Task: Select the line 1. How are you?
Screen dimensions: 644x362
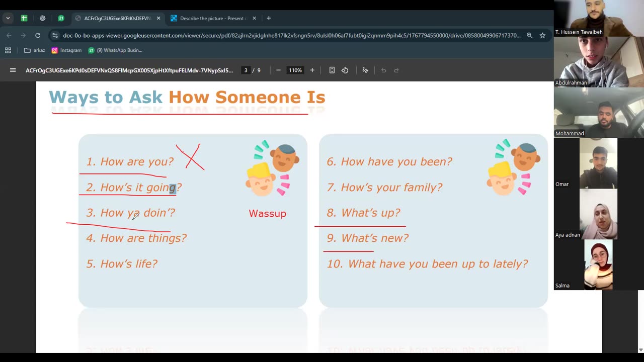Action: pos(130,161)
